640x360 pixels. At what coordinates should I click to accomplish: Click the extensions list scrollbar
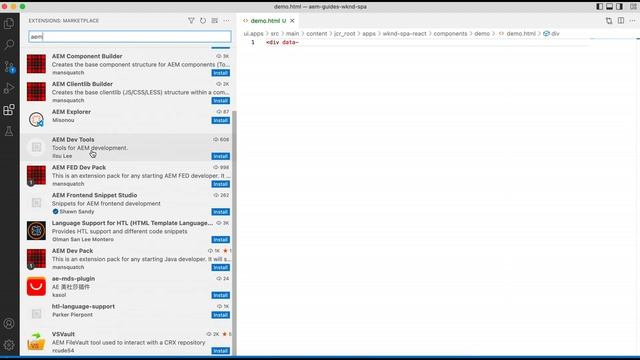(234, 233)
